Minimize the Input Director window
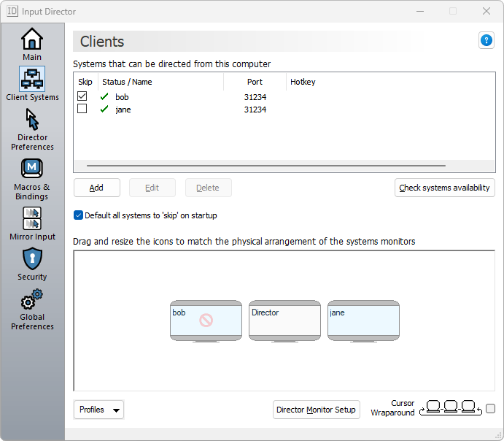This screenshot has height=441, width=504. pos(420,11)
